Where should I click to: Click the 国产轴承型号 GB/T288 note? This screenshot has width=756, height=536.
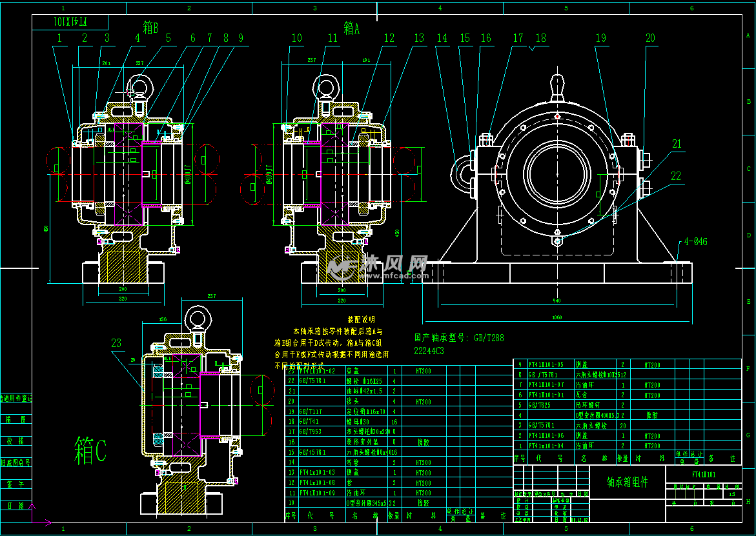pyautogui.click(x=459, y=337)
